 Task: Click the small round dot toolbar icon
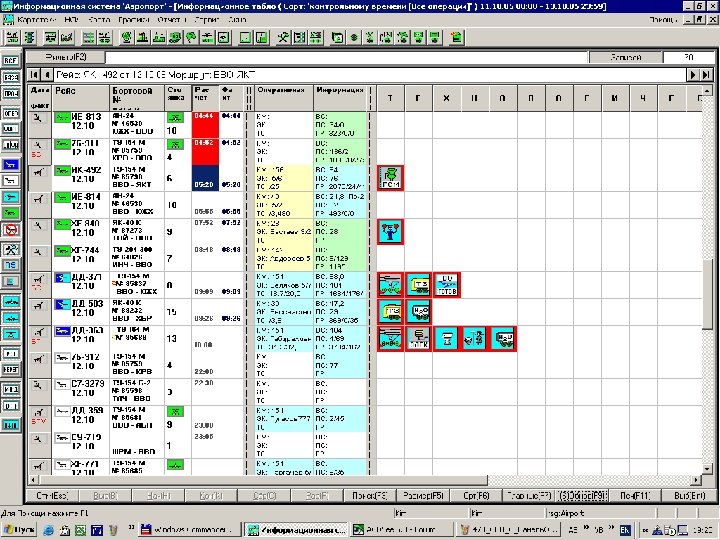[x=354, y=37]
